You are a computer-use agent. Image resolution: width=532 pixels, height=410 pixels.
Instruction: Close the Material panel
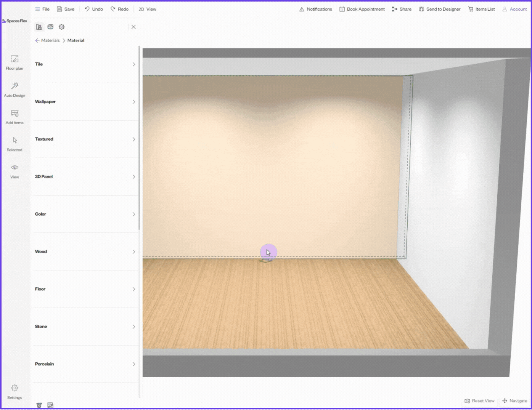(x=133, y=27)
